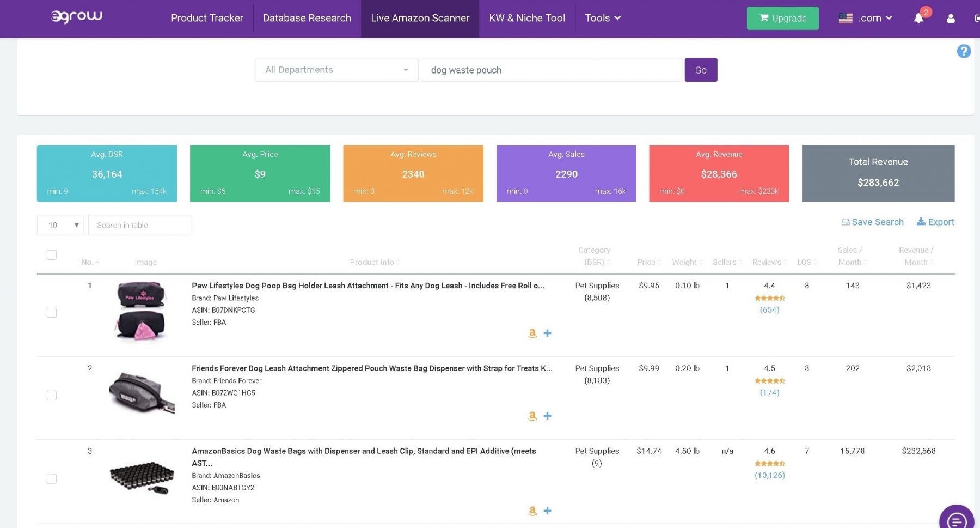Check the Paw Lifestyles row checkbox
The image size is (980, 528).
52,313
